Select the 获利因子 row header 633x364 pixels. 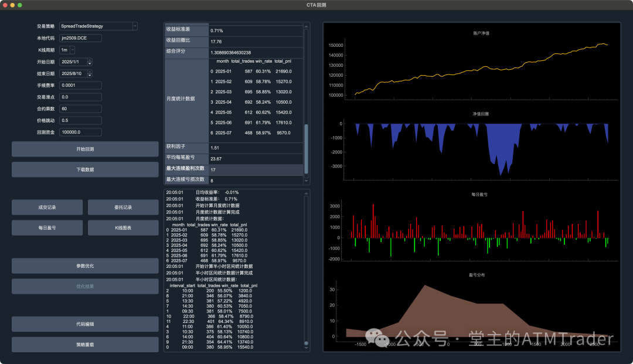pos(186,148)
